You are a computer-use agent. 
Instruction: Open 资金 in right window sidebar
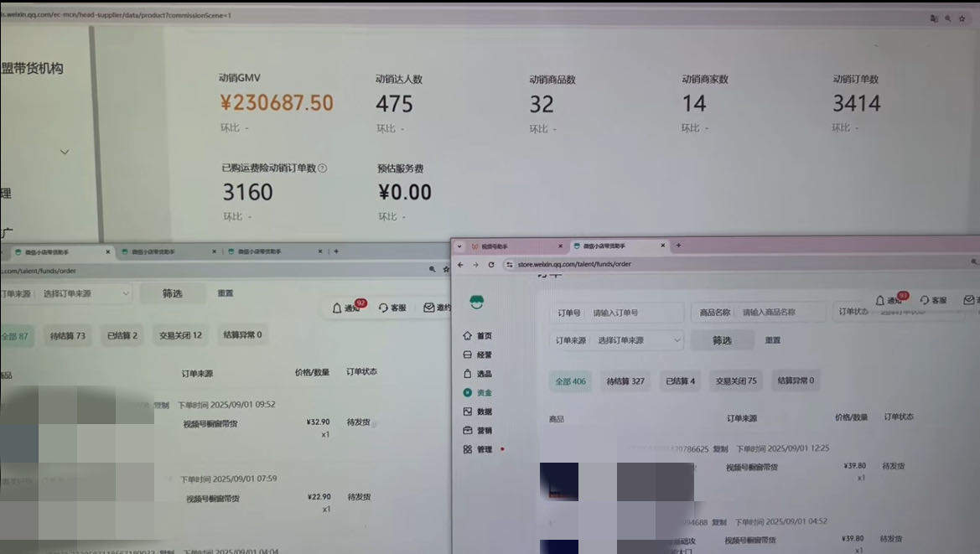point(478,392)
